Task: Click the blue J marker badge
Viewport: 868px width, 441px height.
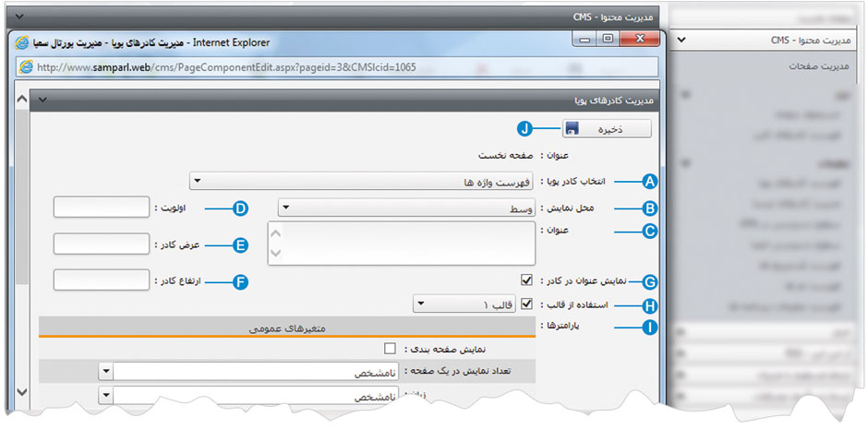Action: (525, 128)
